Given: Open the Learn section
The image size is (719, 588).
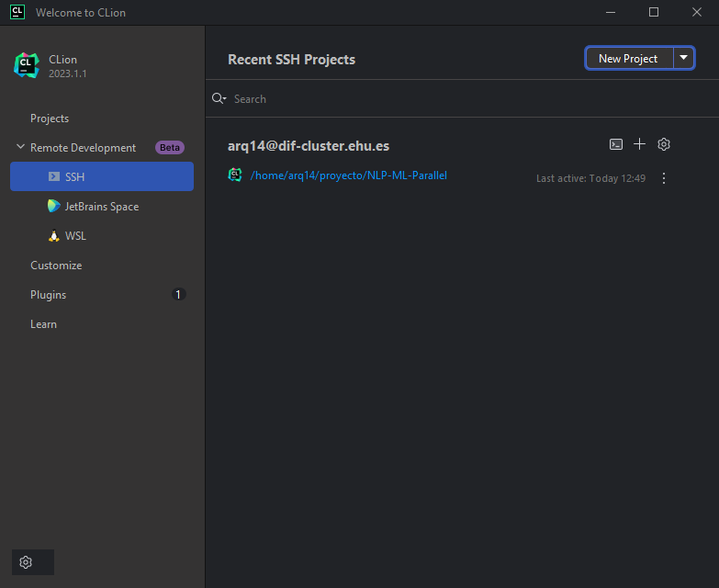Looking at the screenshot, I should pyautogui.click(x=43, y=323).
